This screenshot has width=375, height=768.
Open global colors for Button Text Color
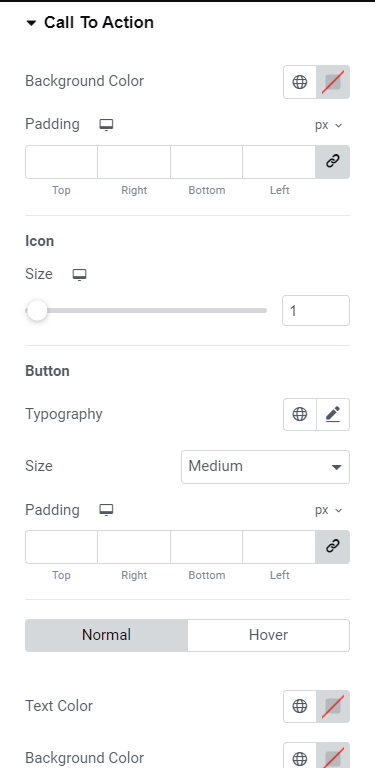click(x=300, y=706)
